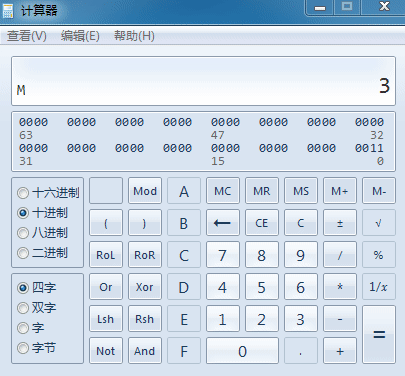Click the calculator icon in title bar
The height and width of the screenshot is (376, 405).
(x=8, y=10)
